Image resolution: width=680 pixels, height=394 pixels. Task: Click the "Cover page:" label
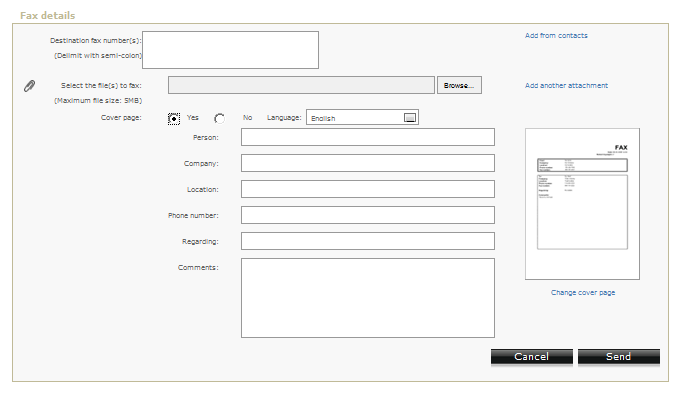click(121, 117)
